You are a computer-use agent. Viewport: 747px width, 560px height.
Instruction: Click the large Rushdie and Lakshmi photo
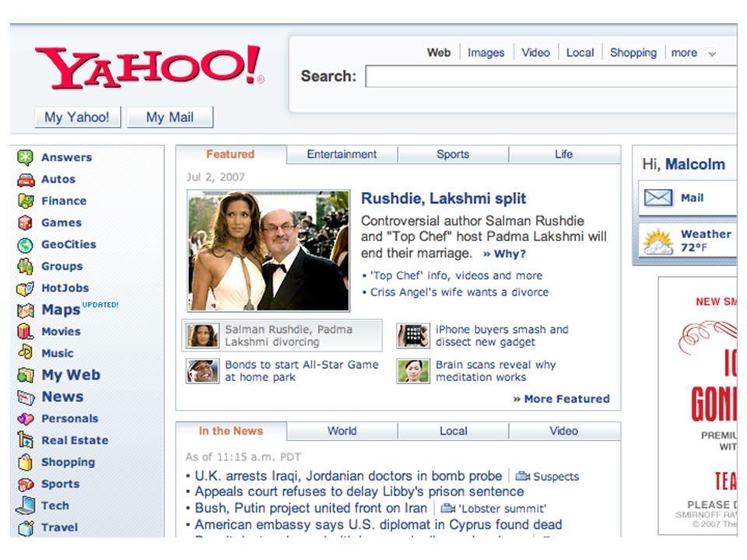pos(268,251)
